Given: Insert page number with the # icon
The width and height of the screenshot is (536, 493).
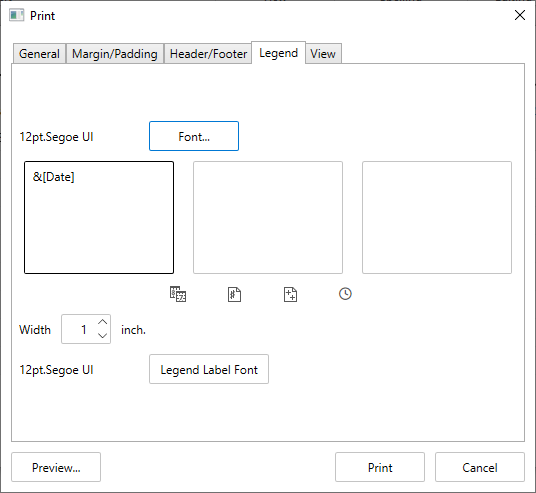Looking at the screenshot, I should tap(234, 294).
